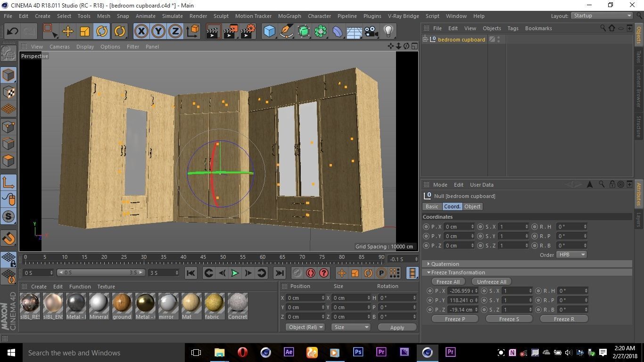Select bedroom cupboard object in manager

(x=461, y=40)
